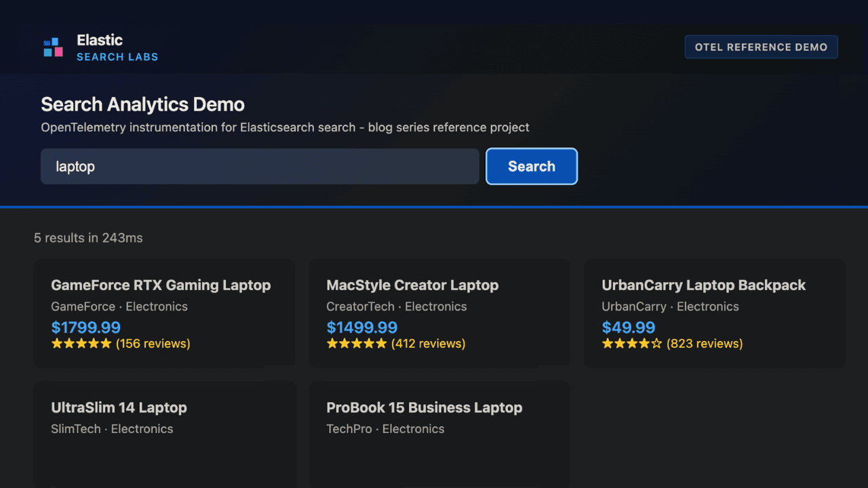
Task: Focus the search box containing laptop
Action: (260, 166)
